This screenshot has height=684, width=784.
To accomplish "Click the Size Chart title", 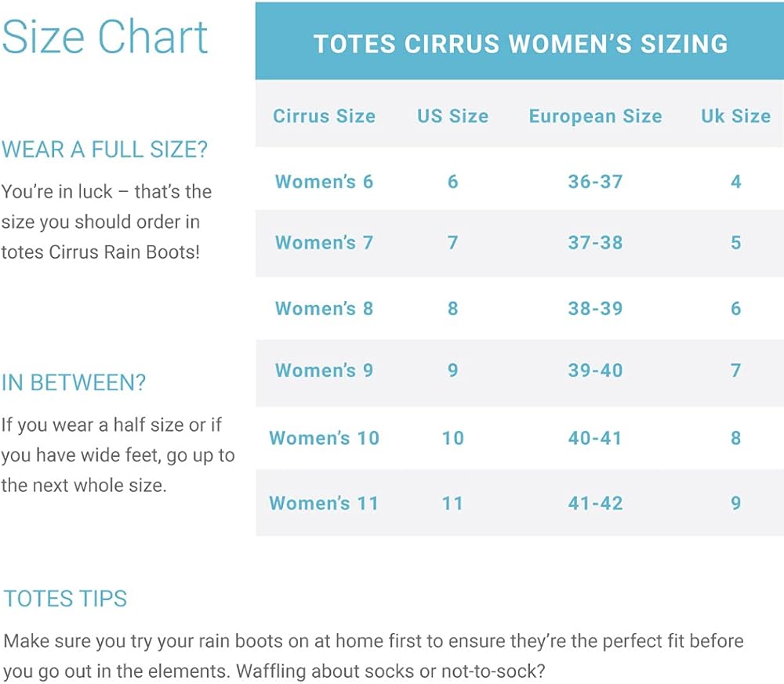I will tap(105, 37).
